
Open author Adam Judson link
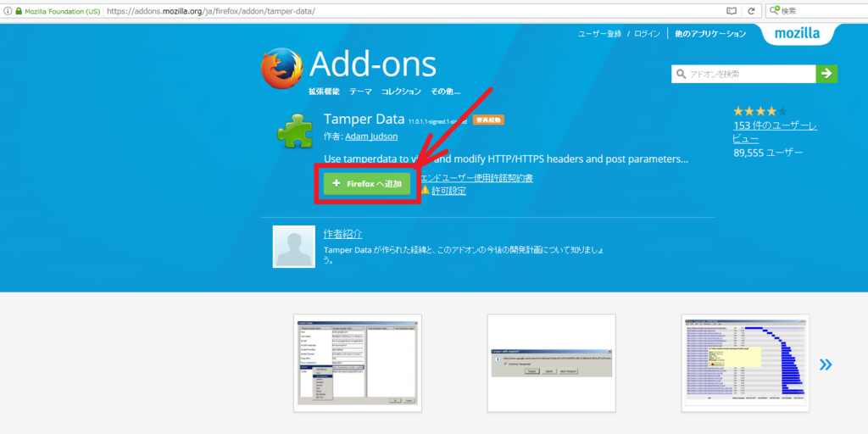[x=371, y=136]
